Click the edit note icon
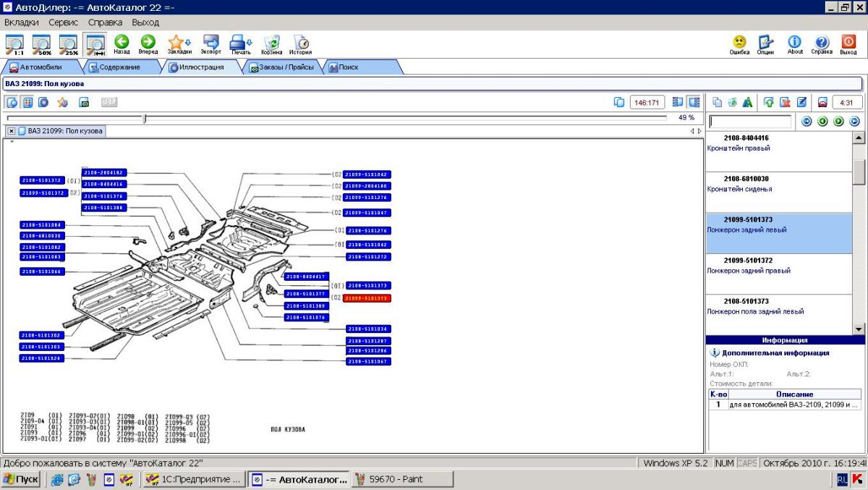 tap(801, 102)
